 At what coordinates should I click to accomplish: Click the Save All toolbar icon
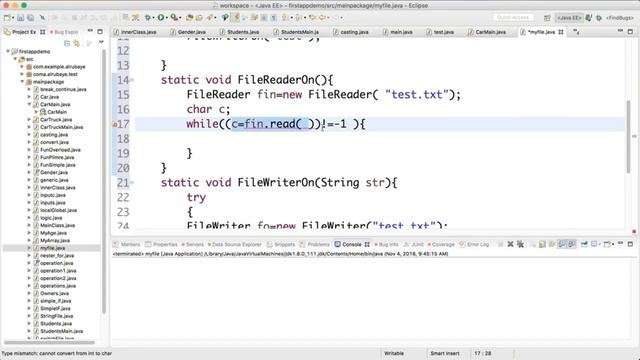click(x=31, y=18)
